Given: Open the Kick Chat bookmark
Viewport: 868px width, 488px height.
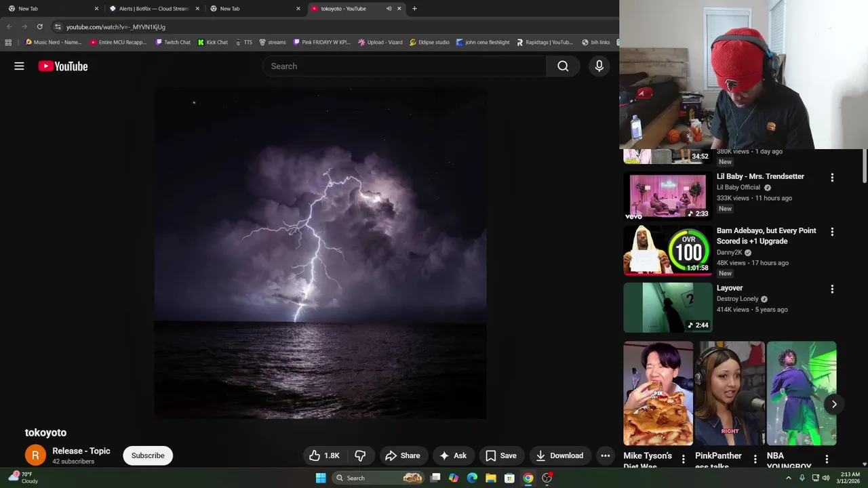Looking at the screenshot, I should click(213, 42).
